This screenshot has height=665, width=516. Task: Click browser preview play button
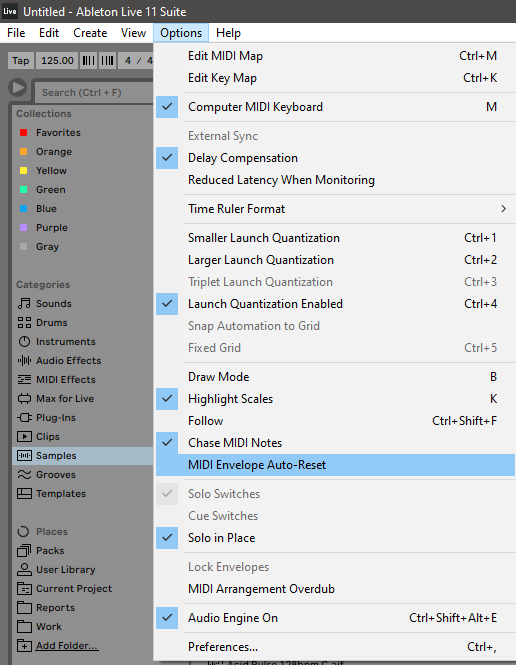pos(17,88)
